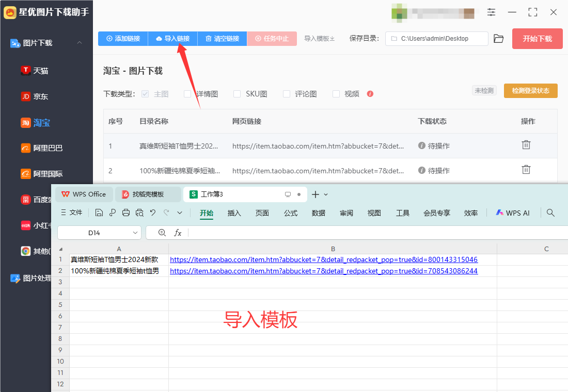Click the red Baidu sidebar icon
The width and height of the screenshot is (568, 392).
26,200
